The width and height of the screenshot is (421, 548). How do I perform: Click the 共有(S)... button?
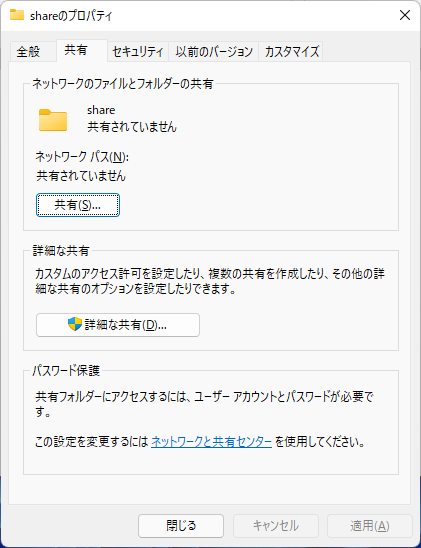coord(78,205)
